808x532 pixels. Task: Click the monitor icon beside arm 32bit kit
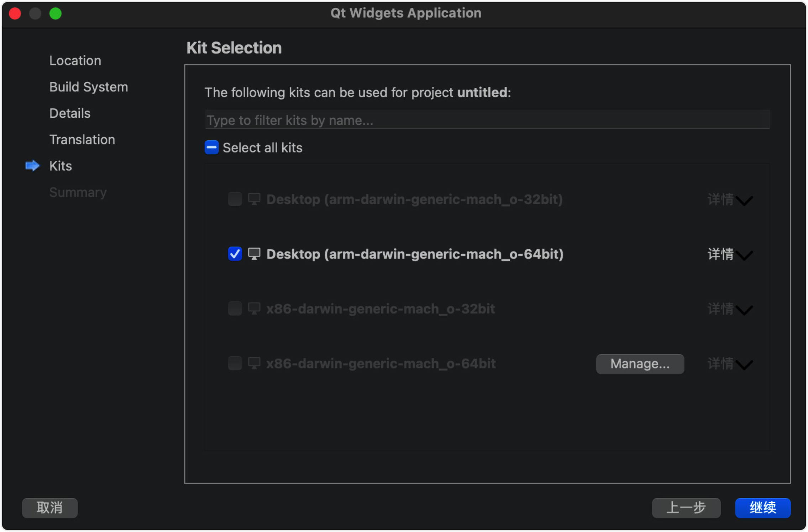(x=254, y=199)
